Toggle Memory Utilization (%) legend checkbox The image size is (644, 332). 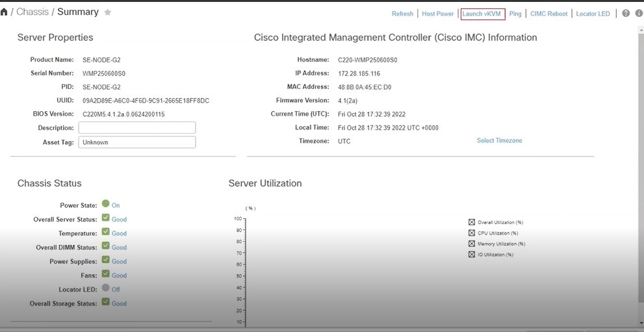472,244
